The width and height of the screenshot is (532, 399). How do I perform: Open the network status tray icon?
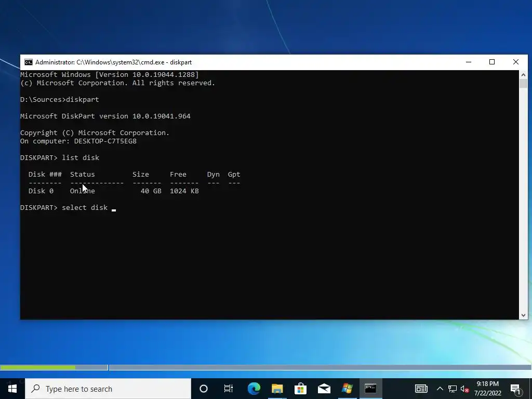click(453, 389)
